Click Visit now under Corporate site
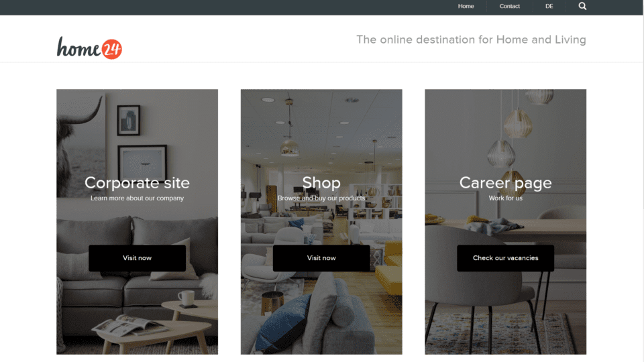Viewport: 644px width, 362px height. pyautogui.click(x=137, y=257)
